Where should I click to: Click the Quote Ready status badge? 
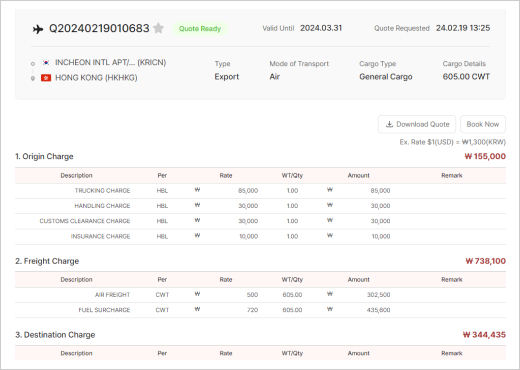pos(200,29)
